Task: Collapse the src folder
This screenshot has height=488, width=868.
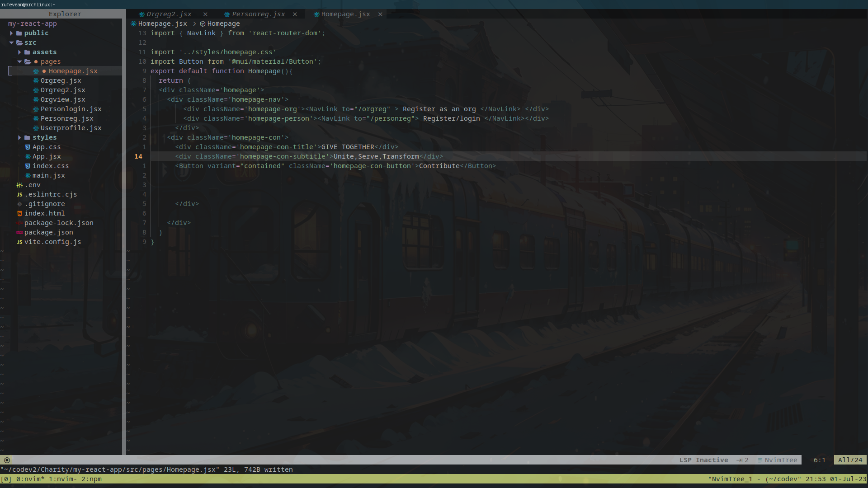Action: click(11, 42)
